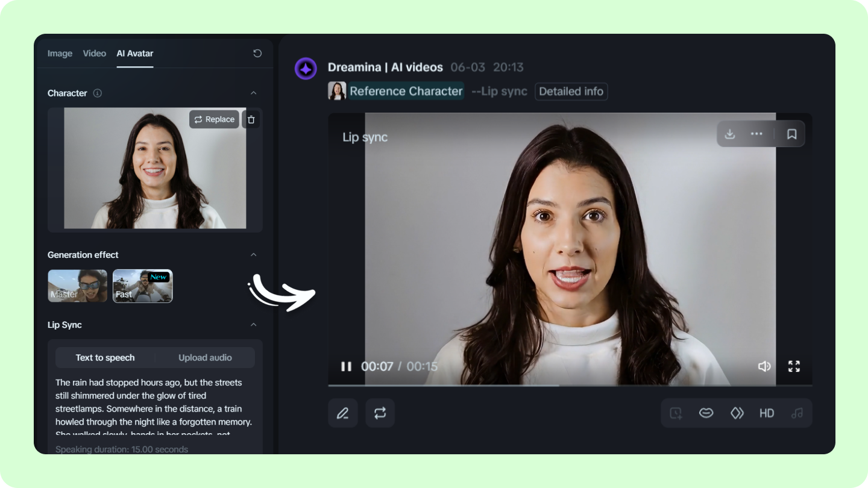
Task: Collapse the Lip Sync section
Action: (x=254, y=324)
